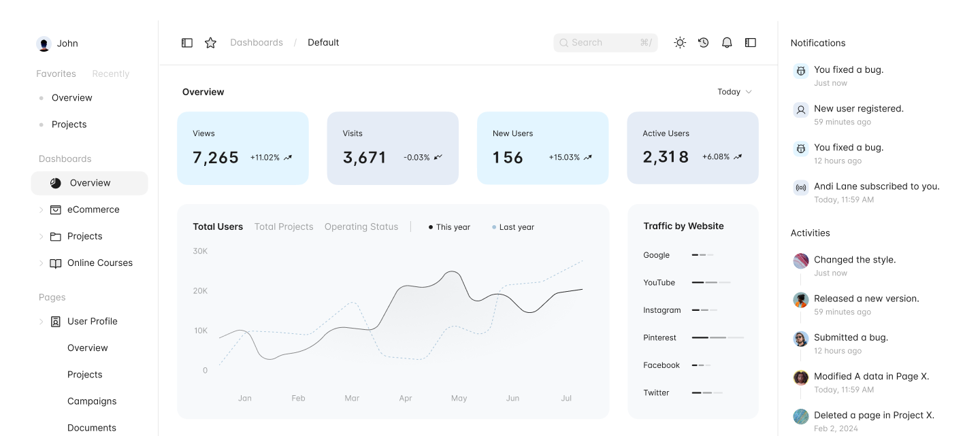Click the User Profile badge icon
Image resolution: width=980 pixels, height=436 pixels.
click(x=56, y=322)
